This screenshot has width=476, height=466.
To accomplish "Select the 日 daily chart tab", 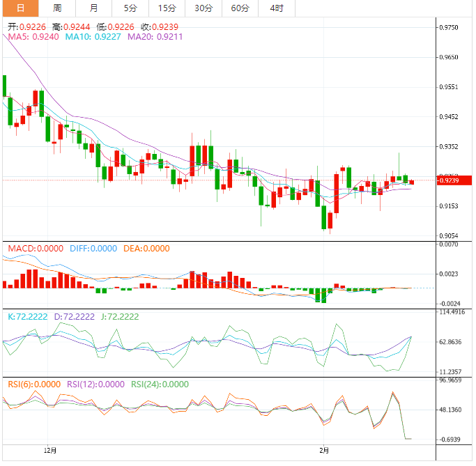I will (x=20, y=8).
